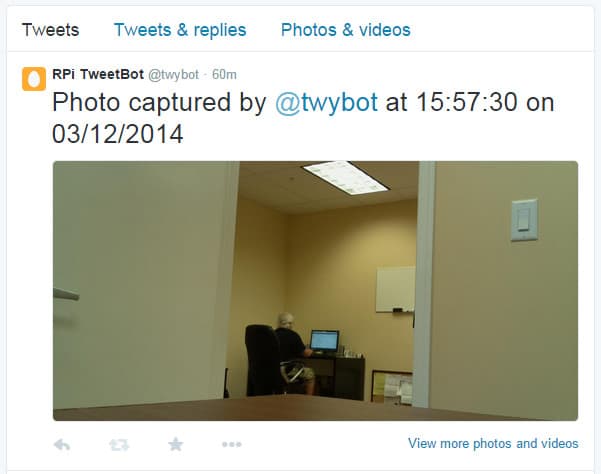The image size is (601, 474).
Task: Reply to the RPi TweetBot tweet
Action: tap(62, 444)
